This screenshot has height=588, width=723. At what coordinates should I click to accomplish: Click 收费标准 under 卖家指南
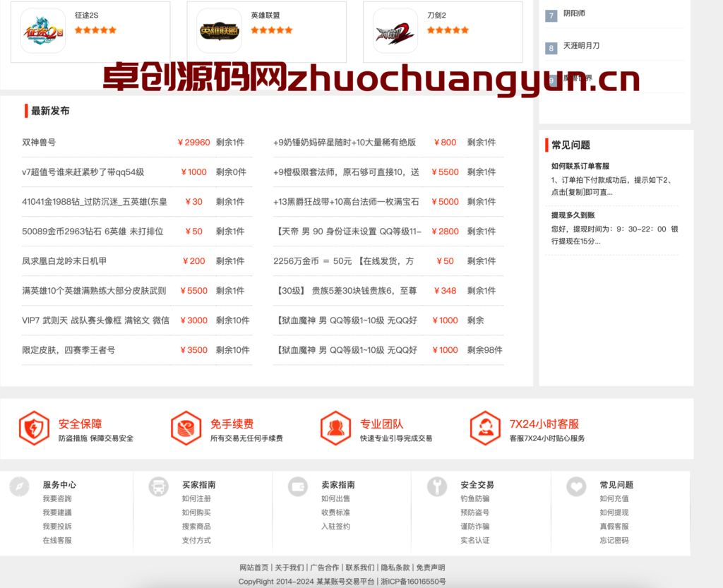click(335, 512)
